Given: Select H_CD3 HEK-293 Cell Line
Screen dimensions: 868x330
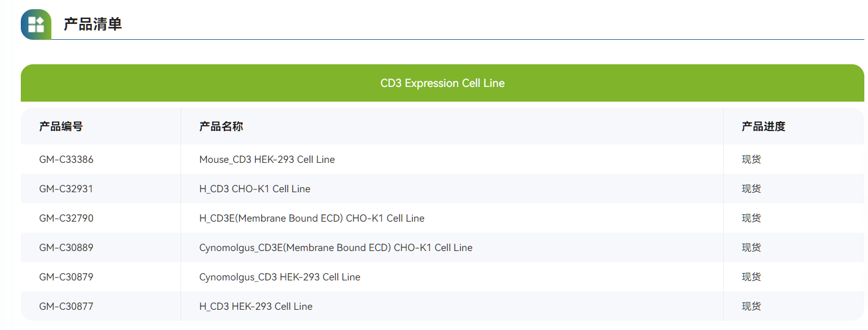Looking at the screenshot, I should (256, 307).
